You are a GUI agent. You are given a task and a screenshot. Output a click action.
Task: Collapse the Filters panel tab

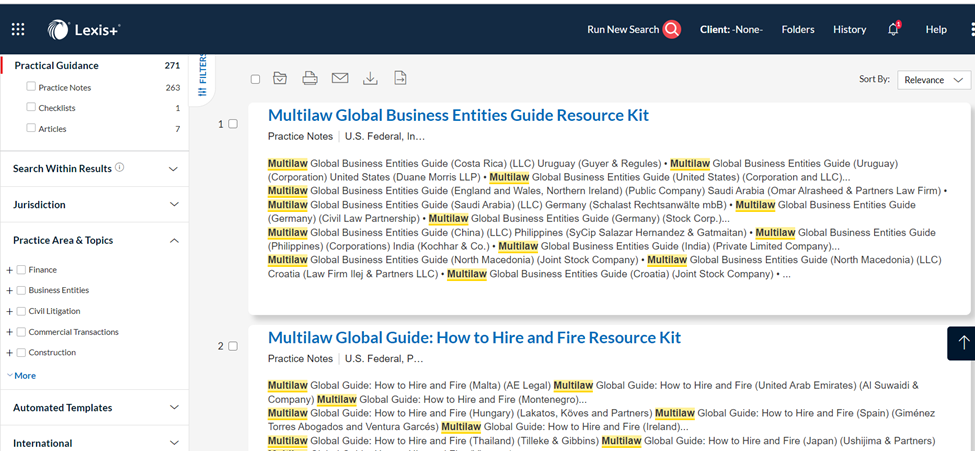[x=201, y=76]
